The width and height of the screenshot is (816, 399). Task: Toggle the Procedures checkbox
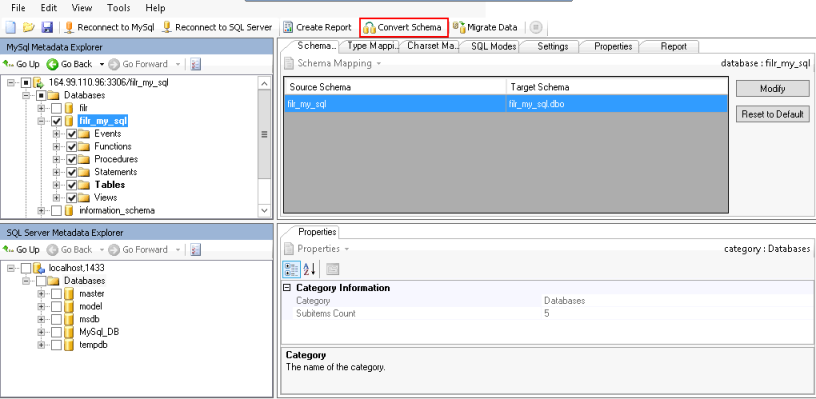[x=72, y=159]
